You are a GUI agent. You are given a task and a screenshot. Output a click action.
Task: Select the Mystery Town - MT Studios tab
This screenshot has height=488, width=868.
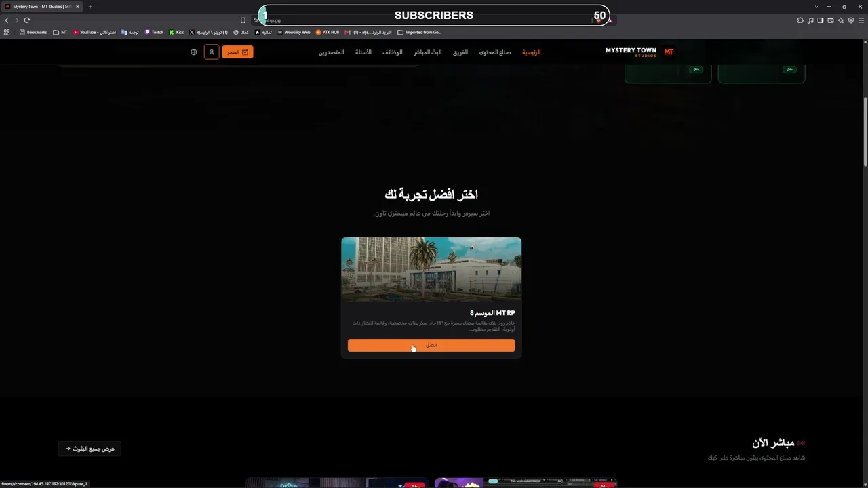[x=41, y=7]
